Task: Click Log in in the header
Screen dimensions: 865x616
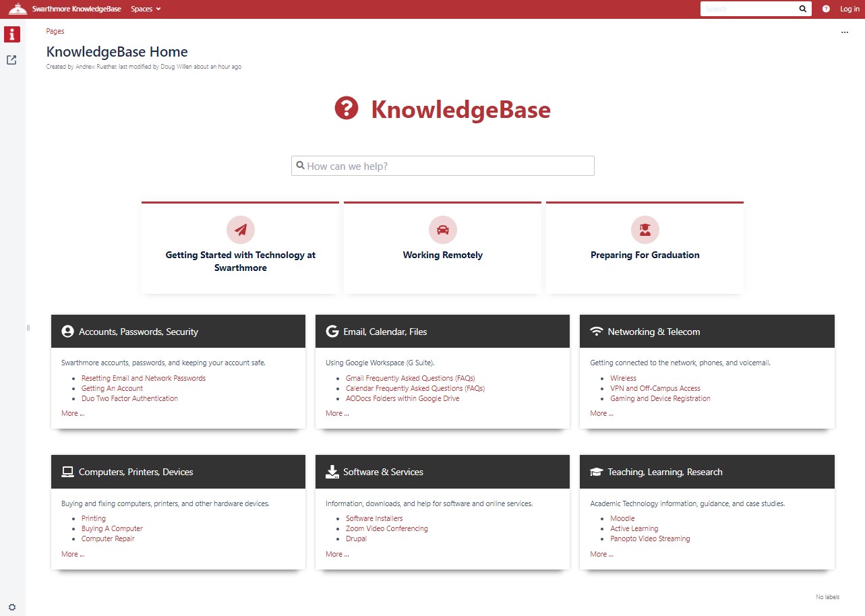Action: [x=849, y=9]
